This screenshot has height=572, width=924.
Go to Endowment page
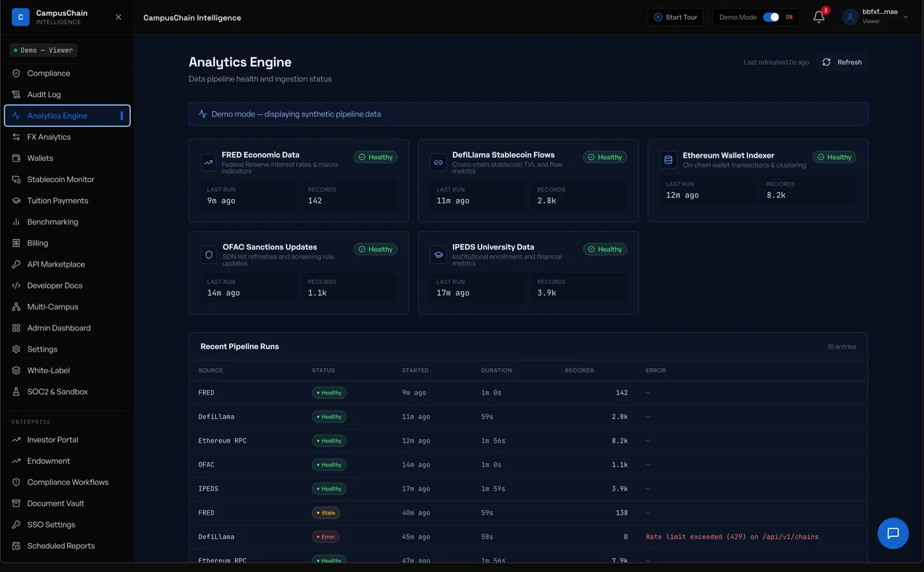(x=67, y=461)
